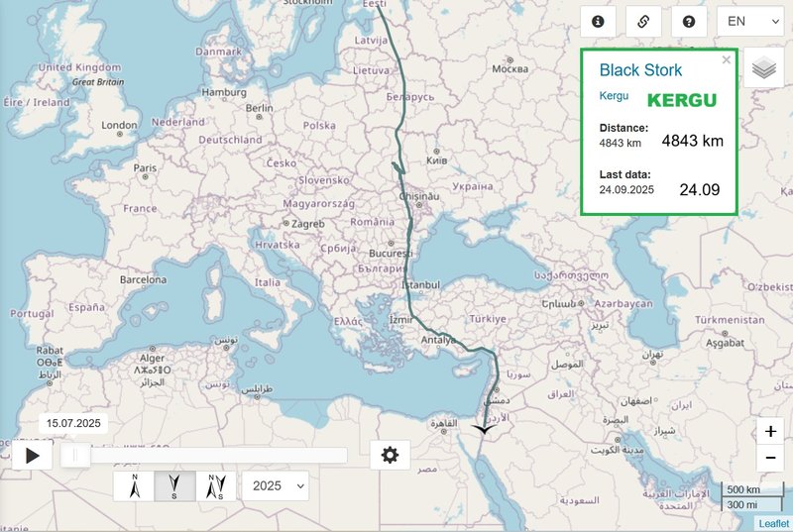Select southward migration direction button

click(x=174, y=486)
